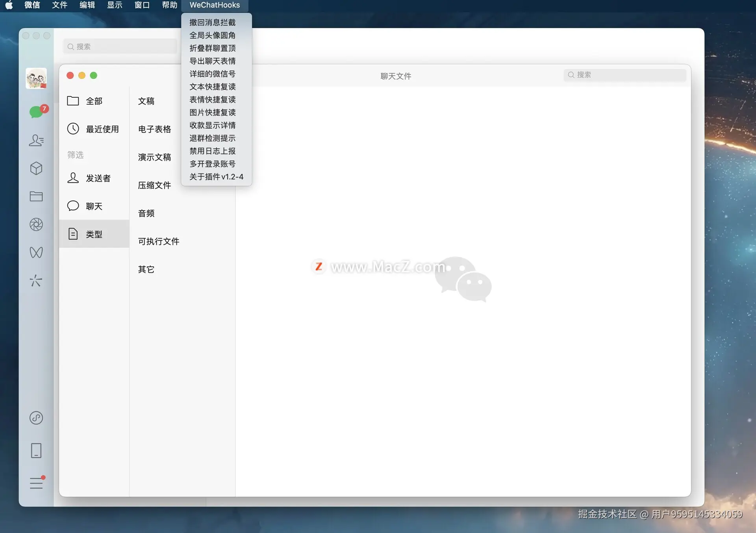Viewport: 756px width, 533px height.
Task: Open Moments via the aperture icon
Action: tap(36, 224)
